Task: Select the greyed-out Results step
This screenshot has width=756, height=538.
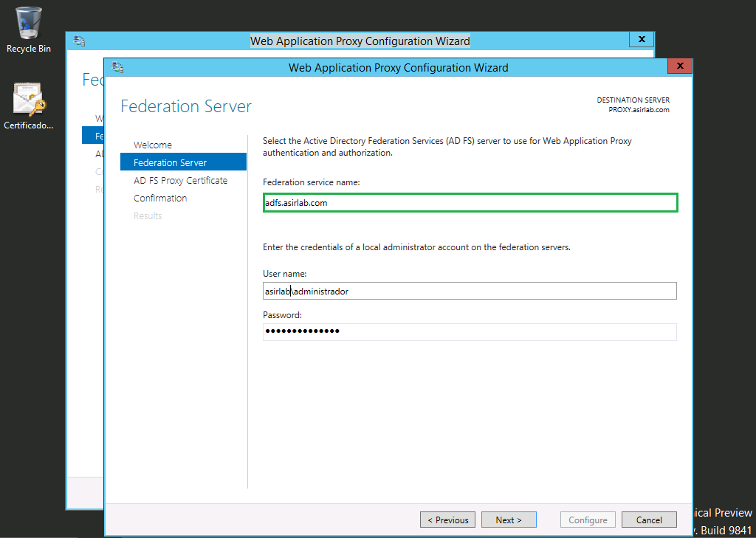Action: (x=148, y=216)
